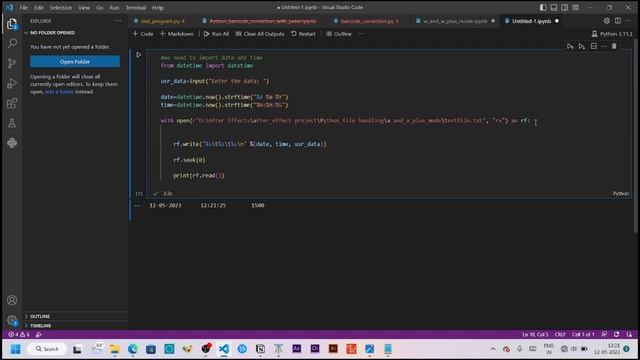The image size is (640, 360).
Task: Run the notebook cell with play icon
Action: (139, 55)
